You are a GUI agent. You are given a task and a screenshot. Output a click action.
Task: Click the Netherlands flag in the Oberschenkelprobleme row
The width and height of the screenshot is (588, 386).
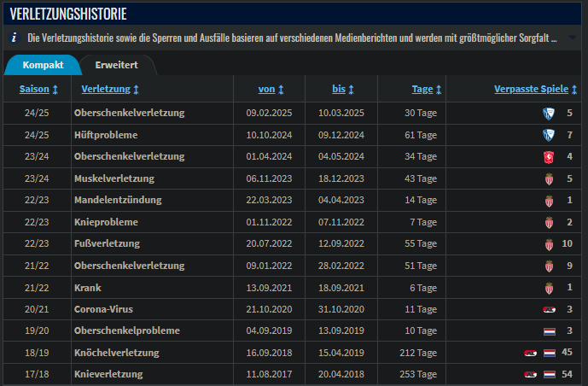[550, 331]
